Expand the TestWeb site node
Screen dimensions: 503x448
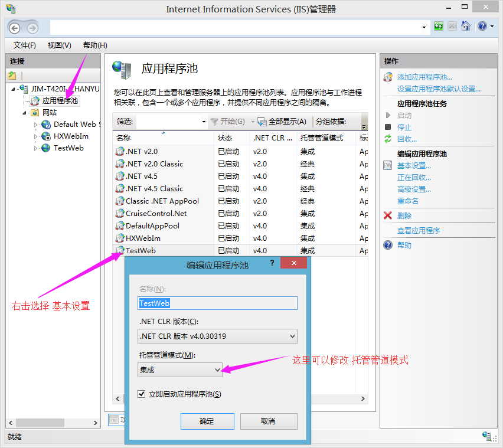[x=35, y=149]
